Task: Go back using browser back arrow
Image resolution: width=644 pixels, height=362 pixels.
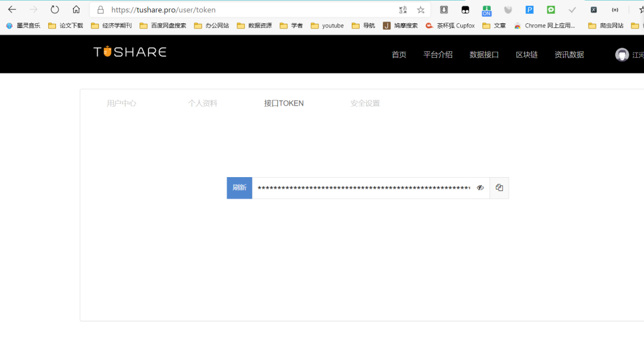Action: click(x=12, y=10)
